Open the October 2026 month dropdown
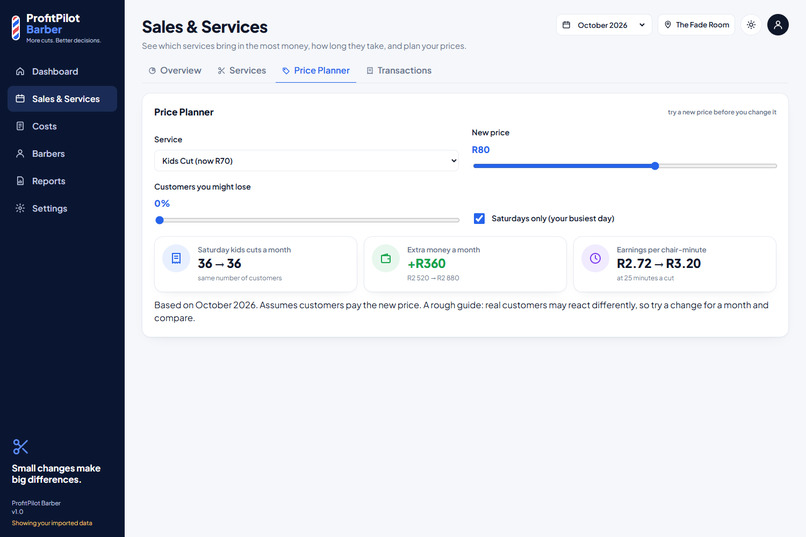 pos(604,25)
